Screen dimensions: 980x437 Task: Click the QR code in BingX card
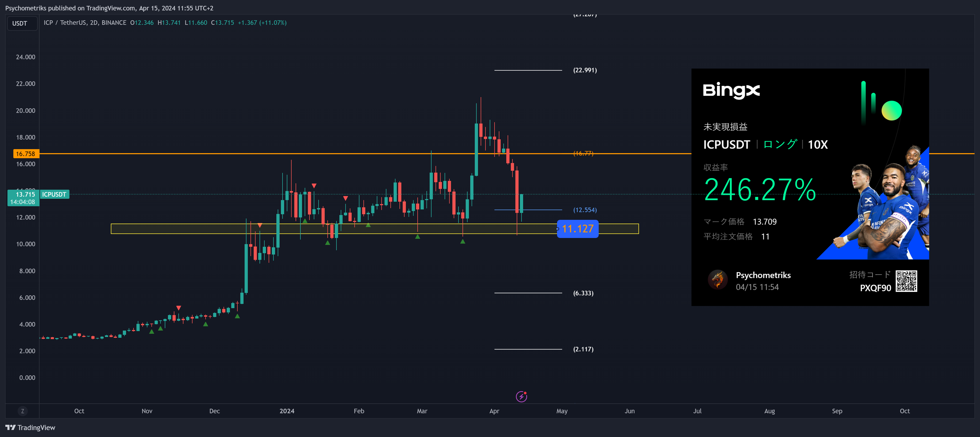906,281
